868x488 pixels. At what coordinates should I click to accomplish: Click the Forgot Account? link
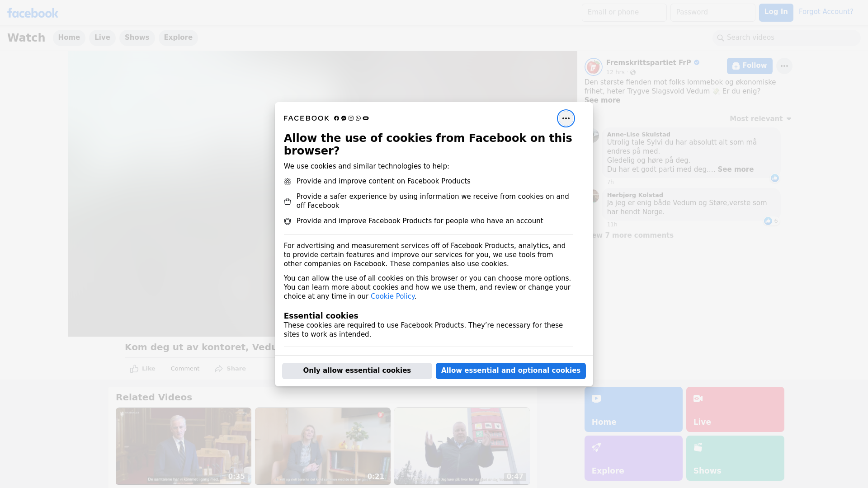tap(826, 12)
